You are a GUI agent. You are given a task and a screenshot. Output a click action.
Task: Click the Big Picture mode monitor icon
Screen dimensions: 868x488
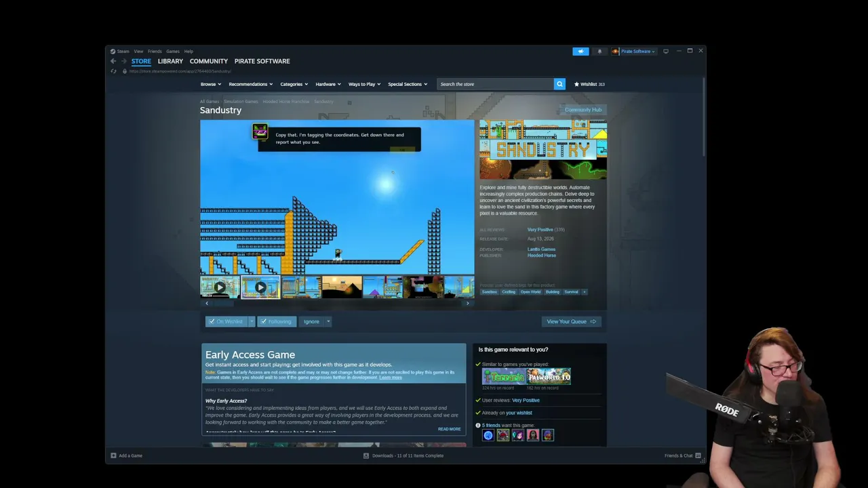coord(666,51)
